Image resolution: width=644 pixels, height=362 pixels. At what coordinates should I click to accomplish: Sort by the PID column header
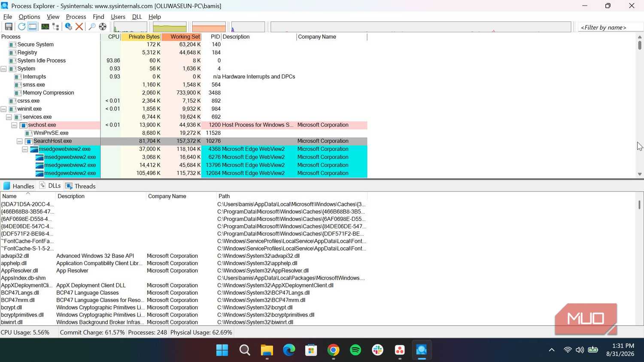coord(211,37)
